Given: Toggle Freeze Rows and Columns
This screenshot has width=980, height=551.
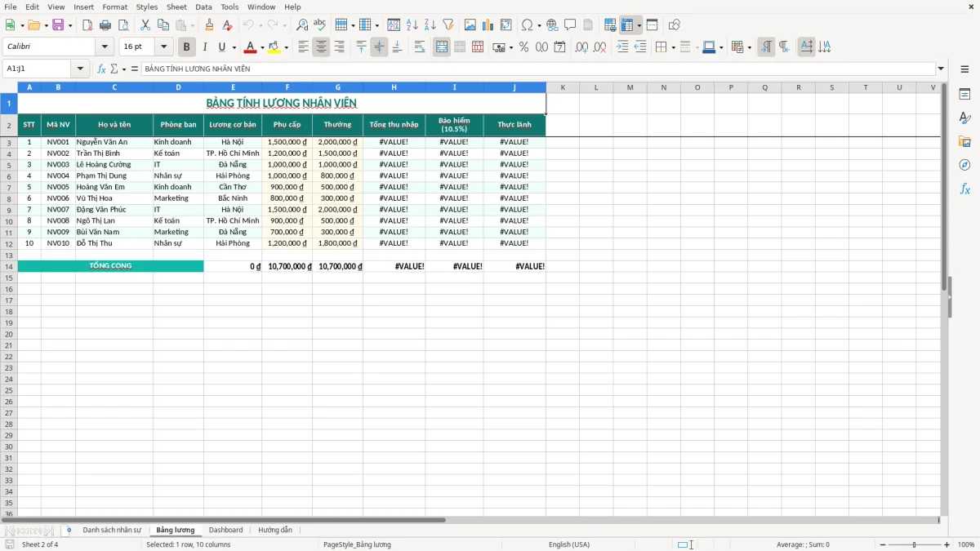Looking at the screenshot, I should coord(627,25).
